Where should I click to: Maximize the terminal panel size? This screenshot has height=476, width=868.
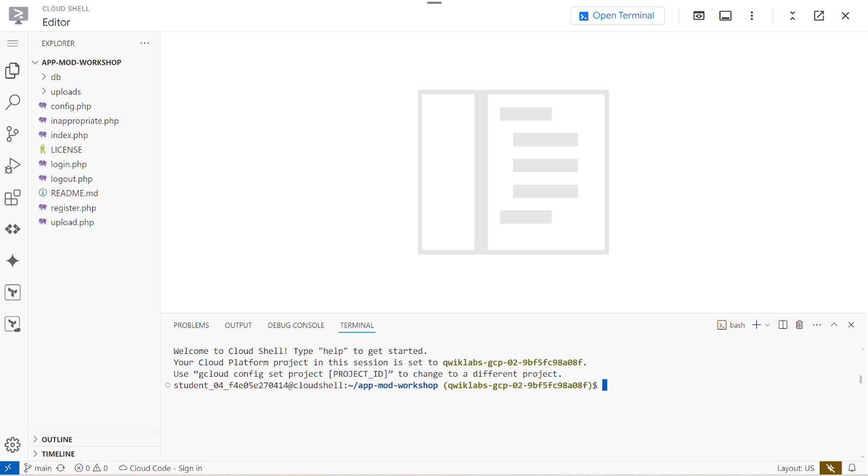(834, 325)
